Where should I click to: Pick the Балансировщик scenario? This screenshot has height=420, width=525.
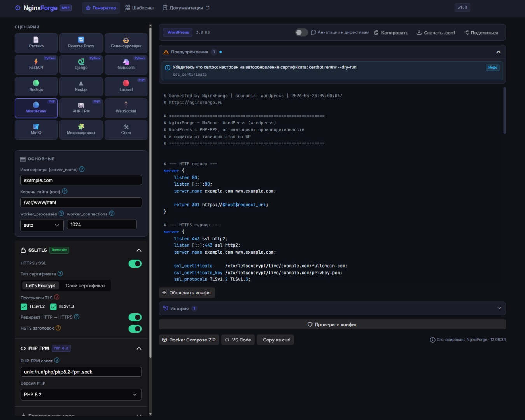(x=126, y=43)
